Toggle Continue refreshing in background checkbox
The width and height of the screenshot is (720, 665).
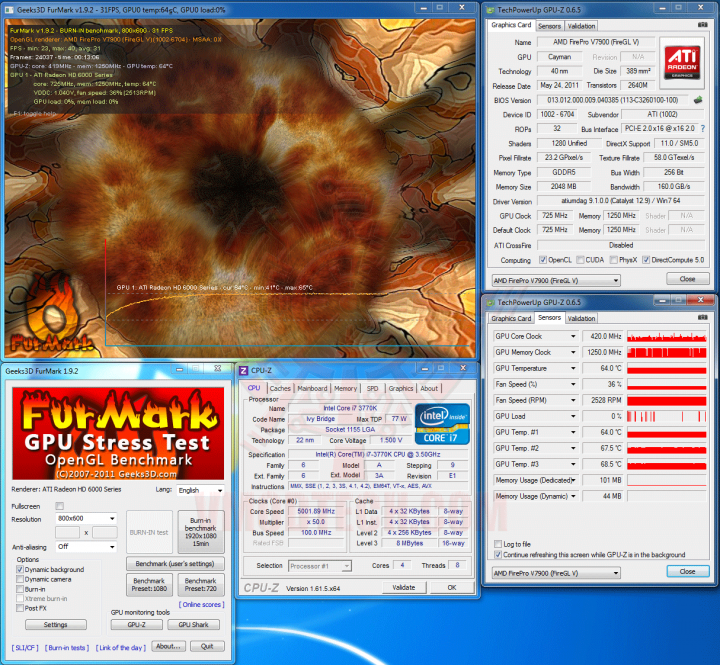click(x=498, y=555)
